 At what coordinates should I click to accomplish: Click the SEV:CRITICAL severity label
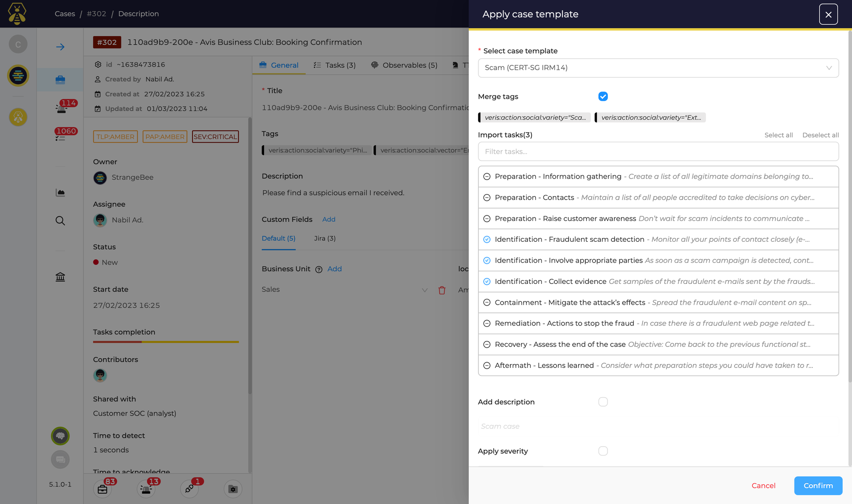[215, 137]
